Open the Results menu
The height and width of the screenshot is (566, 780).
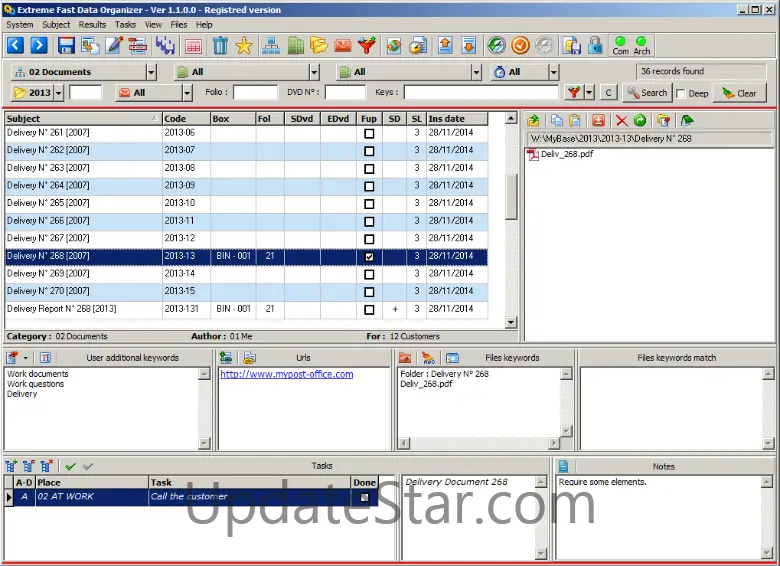click(92, 24)
